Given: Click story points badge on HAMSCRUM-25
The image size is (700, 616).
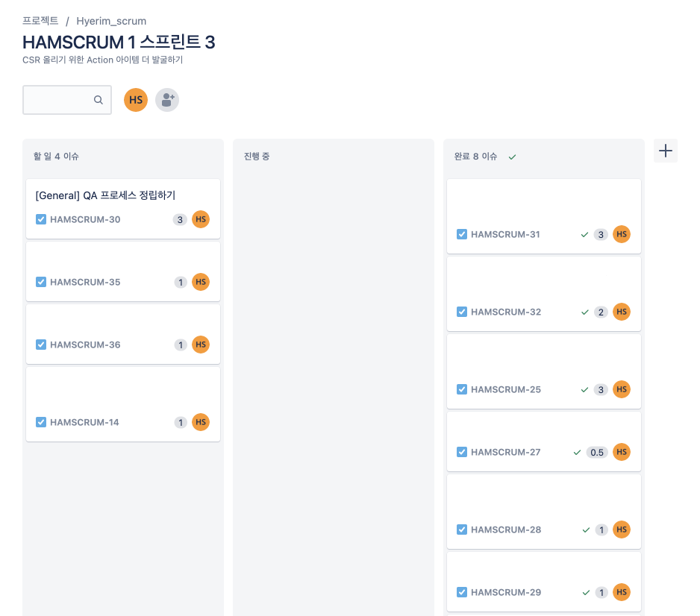Looking at the screenshot, I should click(x=601, y=390).
